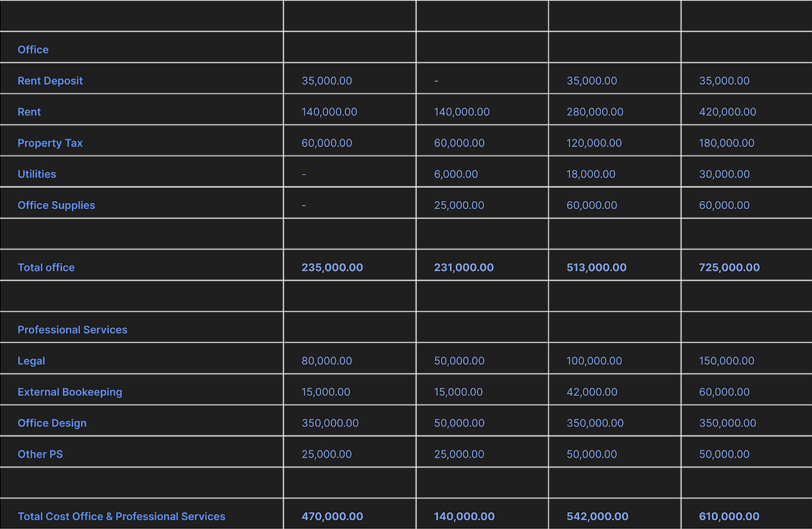The image size is (812, 529).
Task: Click the External Bookeeping label
Action: [70, 392]
